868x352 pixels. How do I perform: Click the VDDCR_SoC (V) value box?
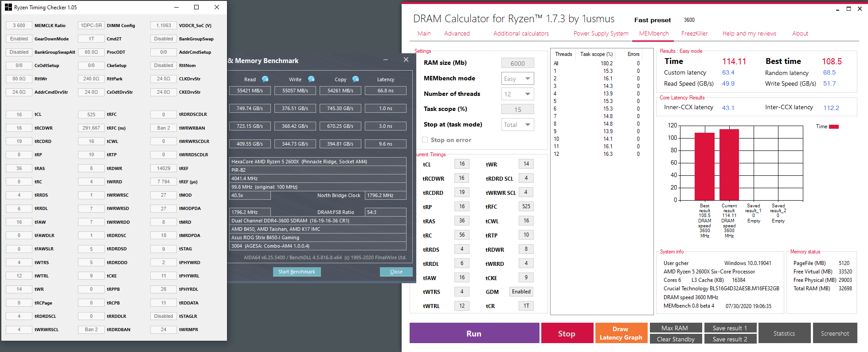164,25
